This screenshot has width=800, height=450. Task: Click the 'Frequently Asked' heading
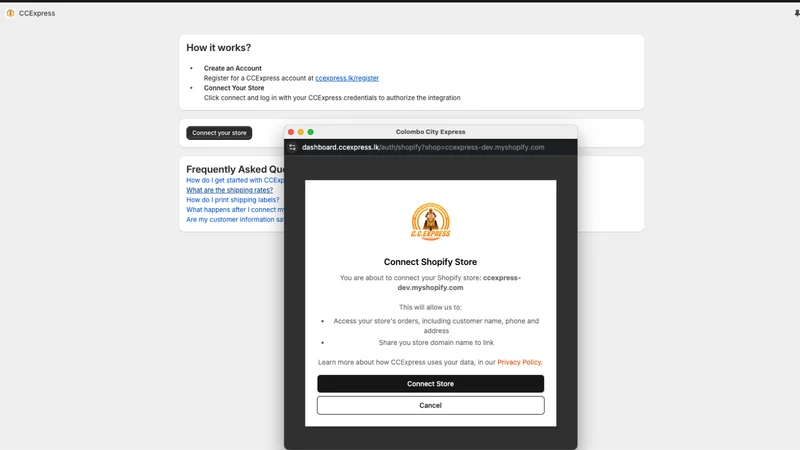pyautogui.click(x=235, y=169)
